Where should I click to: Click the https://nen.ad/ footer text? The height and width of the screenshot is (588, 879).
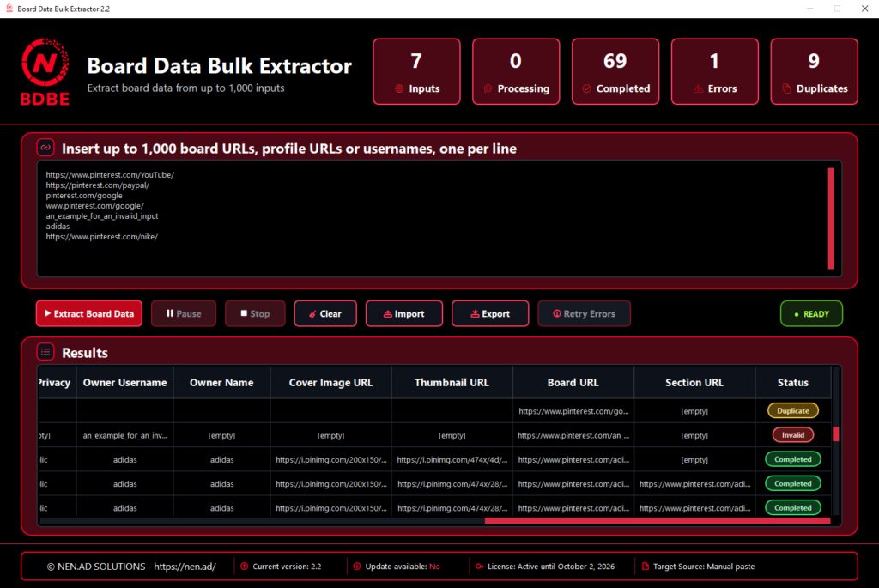pyautogui.click(x=185, y=567)
